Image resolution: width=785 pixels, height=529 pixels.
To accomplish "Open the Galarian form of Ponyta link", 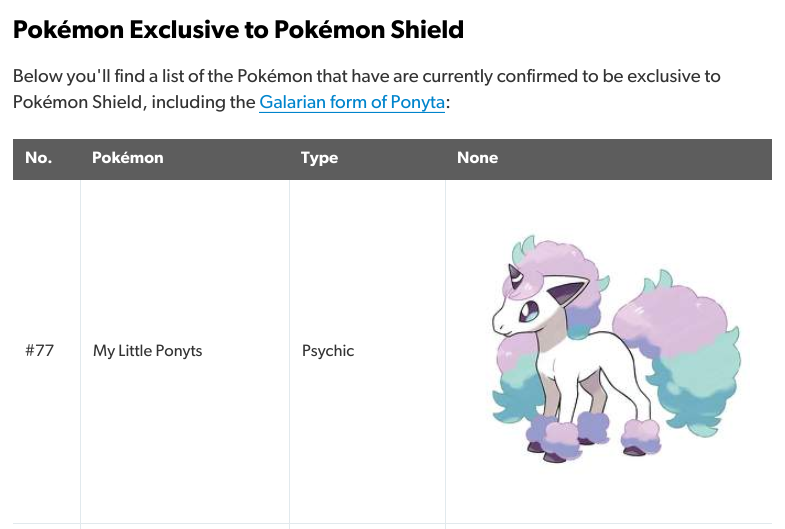I will [351, 102].
